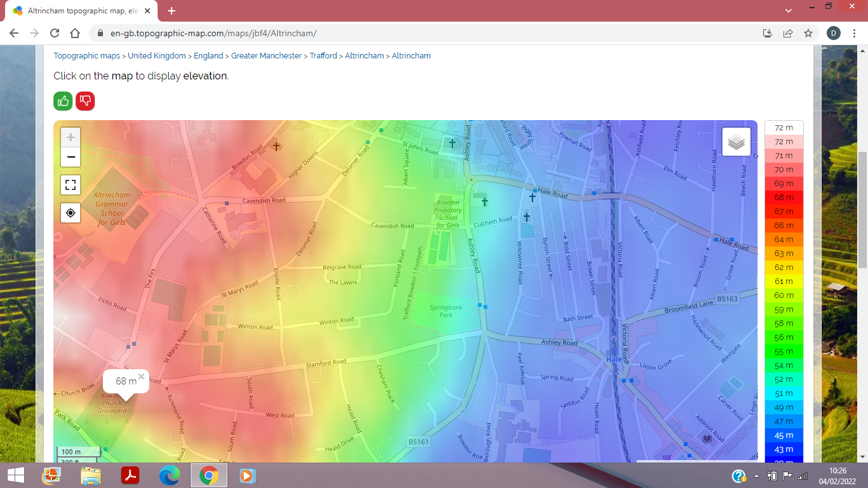Click the library book icon near Addison Road
This screenshot has width=868, height=488.
point(707,438)
